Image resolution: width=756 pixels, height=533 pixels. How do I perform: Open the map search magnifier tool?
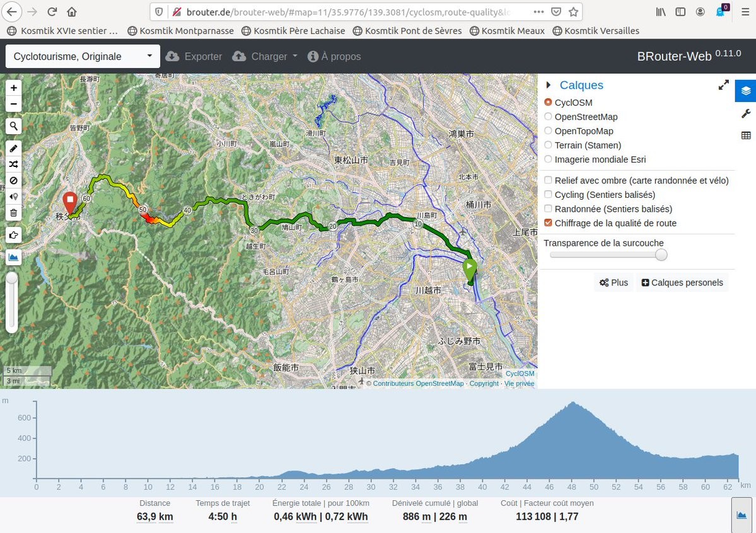[x=13, y=126]
